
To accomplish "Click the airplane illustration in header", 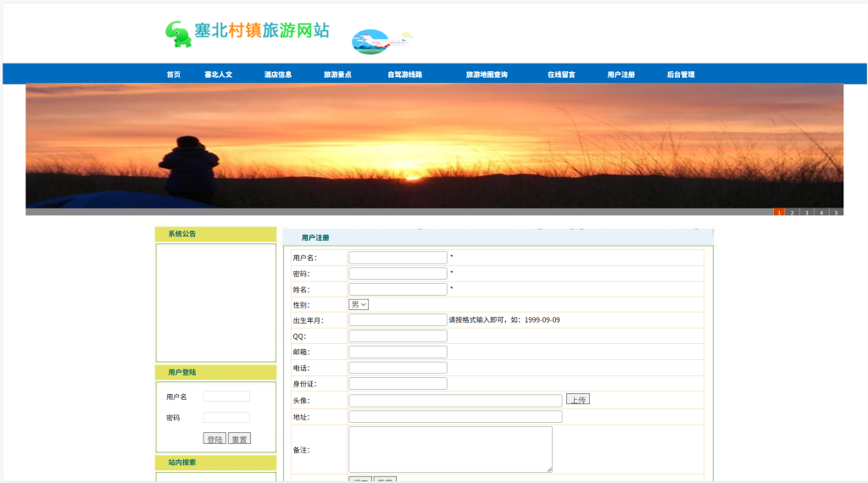I will pos(382,42).
